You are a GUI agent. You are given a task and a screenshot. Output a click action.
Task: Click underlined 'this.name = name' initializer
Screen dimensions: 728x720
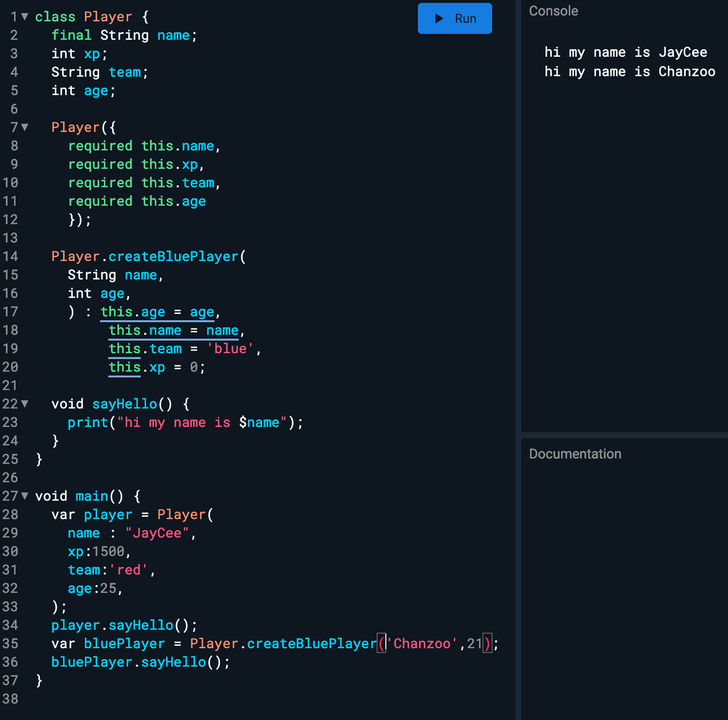point(174,330)
